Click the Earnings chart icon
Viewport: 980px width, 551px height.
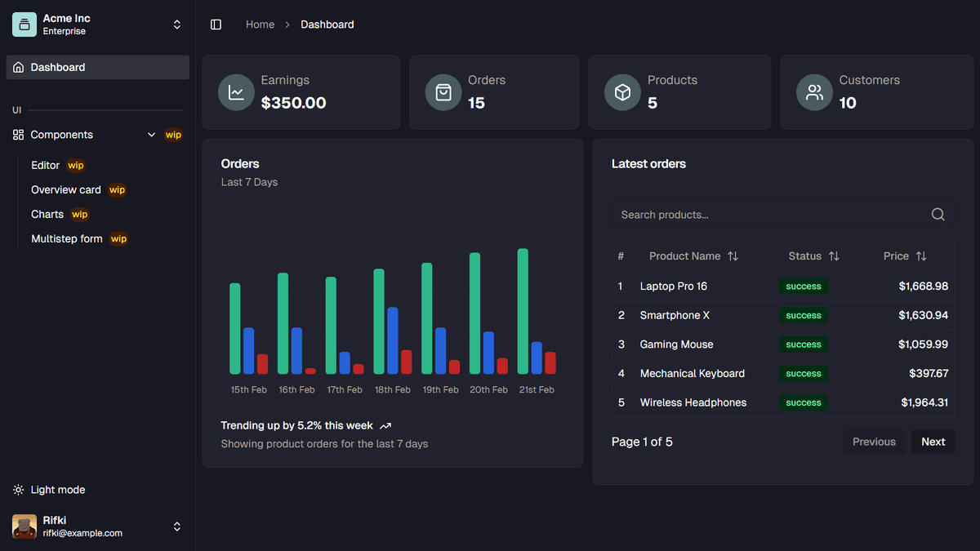[x=236, y=92]
